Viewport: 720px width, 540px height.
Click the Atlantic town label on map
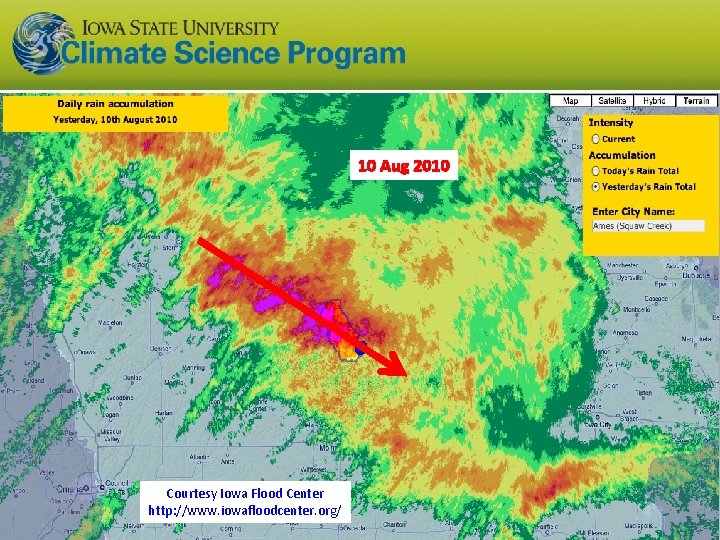[x=199, y=457]
